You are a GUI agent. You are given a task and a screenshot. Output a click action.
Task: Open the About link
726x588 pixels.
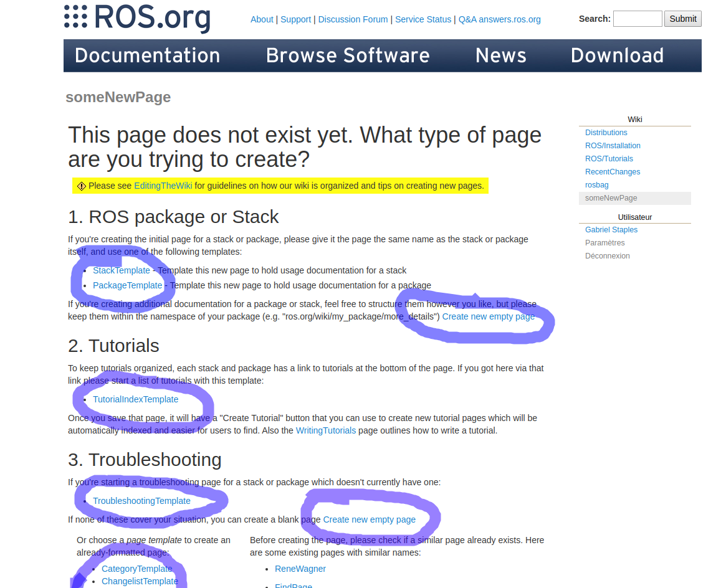point(262,19)
